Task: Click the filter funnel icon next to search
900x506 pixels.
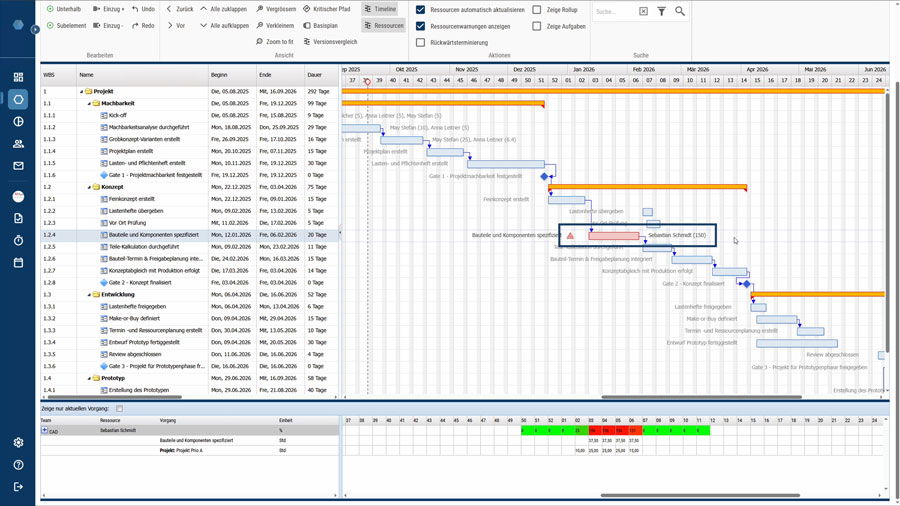Action: [661, 11]
